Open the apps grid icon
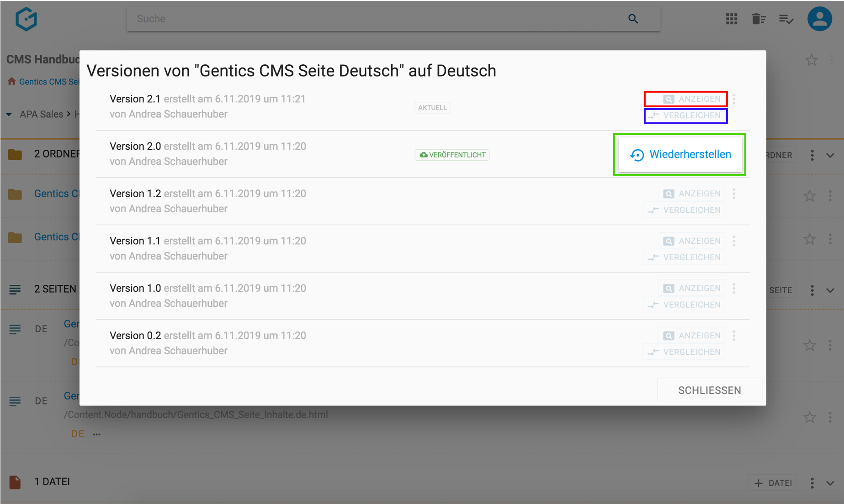Viewport: 844px width, 504px height. [x=732, y=19]
